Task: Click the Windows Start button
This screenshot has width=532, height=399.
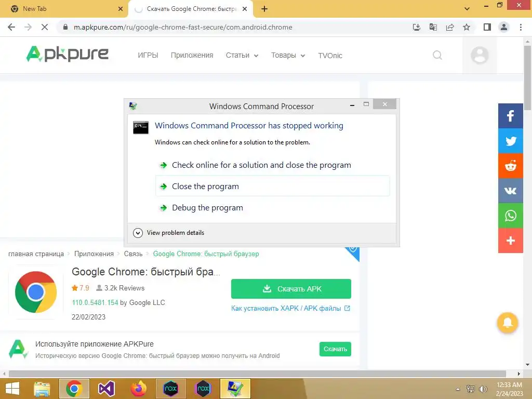Action: (12, 389)
